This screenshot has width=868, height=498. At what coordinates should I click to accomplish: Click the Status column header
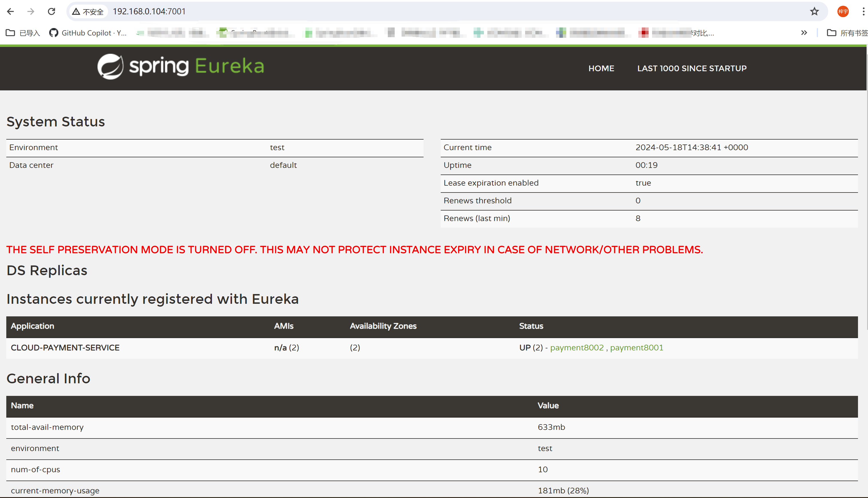pos(531,326)
